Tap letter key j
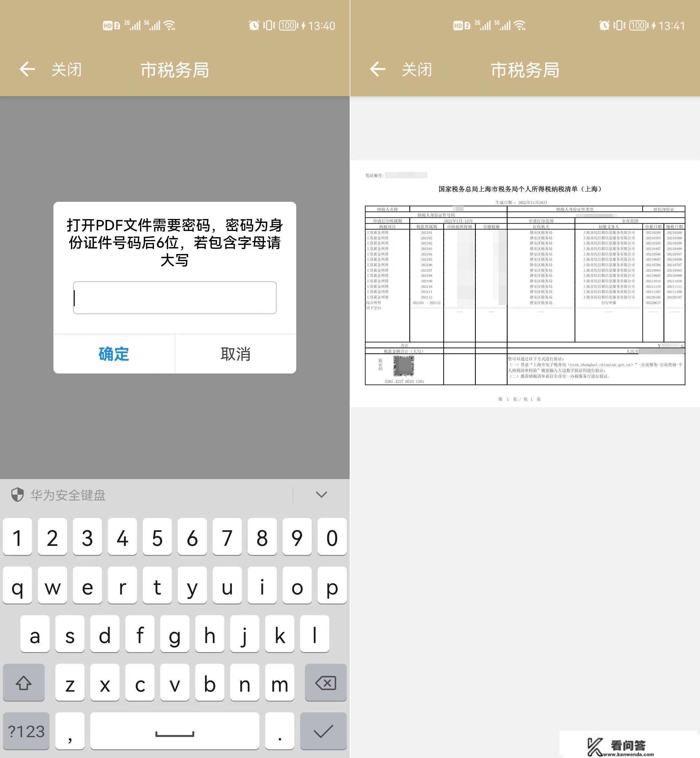This screenshot has width=700, height=758. tap(245, 634)
